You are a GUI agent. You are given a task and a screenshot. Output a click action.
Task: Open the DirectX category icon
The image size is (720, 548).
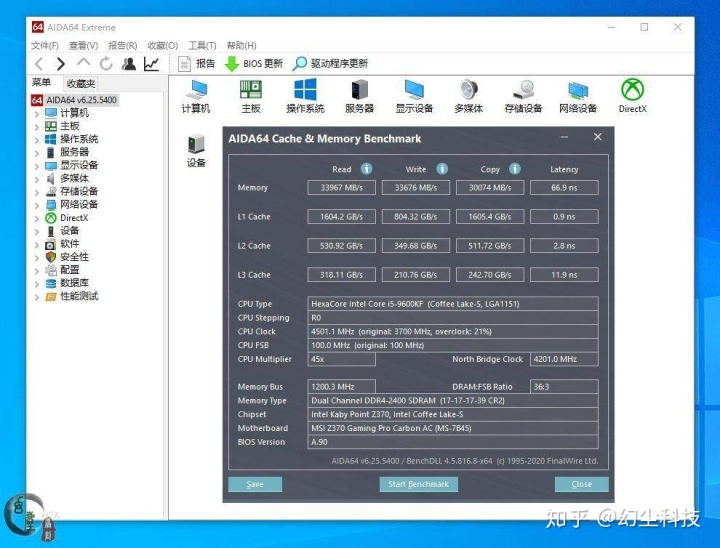click(x=632, y=96)
